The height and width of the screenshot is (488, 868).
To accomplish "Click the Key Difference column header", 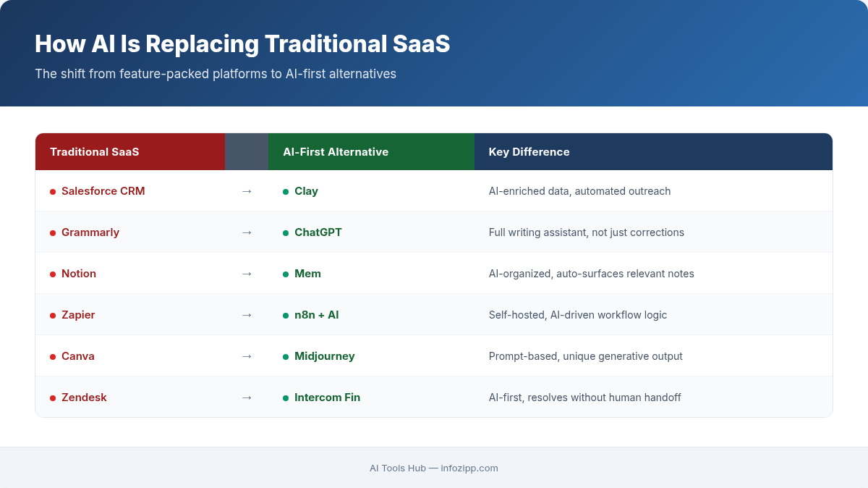I will click(x=528, y=151).
